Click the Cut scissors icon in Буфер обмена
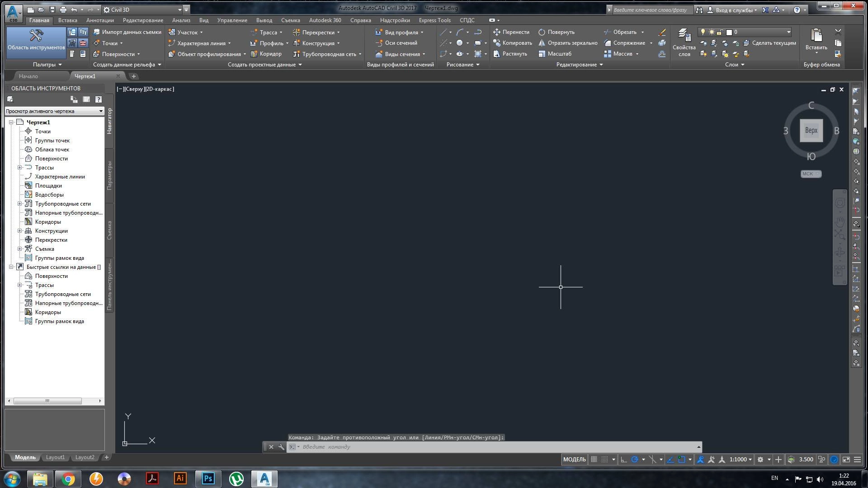 point(838,32)
